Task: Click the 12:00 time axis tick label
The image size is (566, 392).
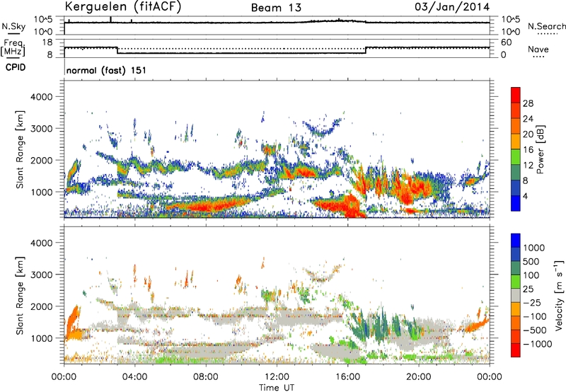Action: click(x=277, y=377)
